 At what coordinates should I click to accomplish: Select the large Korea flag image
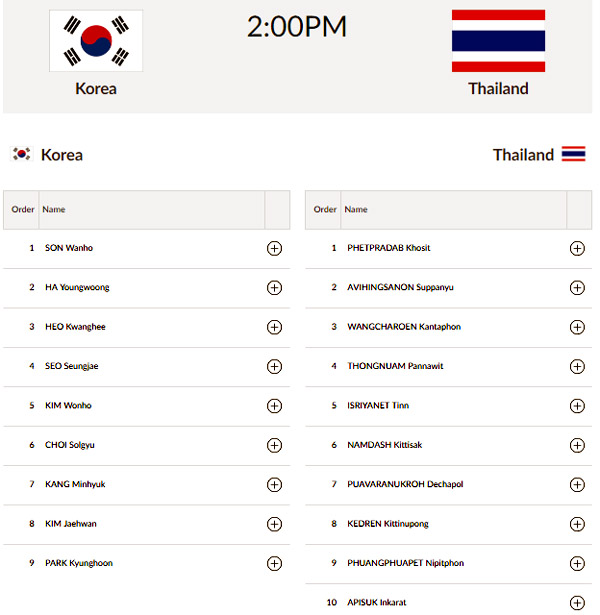pyautogui.click(x=96, y=41)
